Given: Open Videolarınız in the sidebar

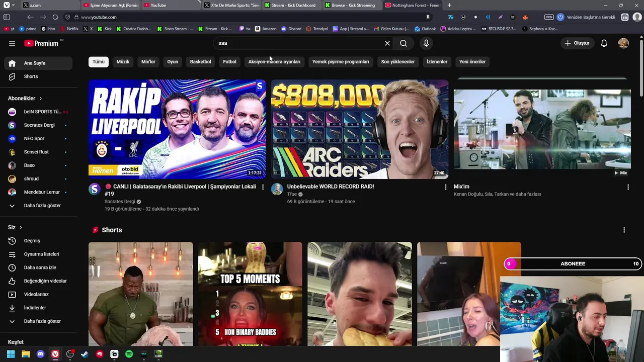Looking at the screenshot, I should click(38, 294).
